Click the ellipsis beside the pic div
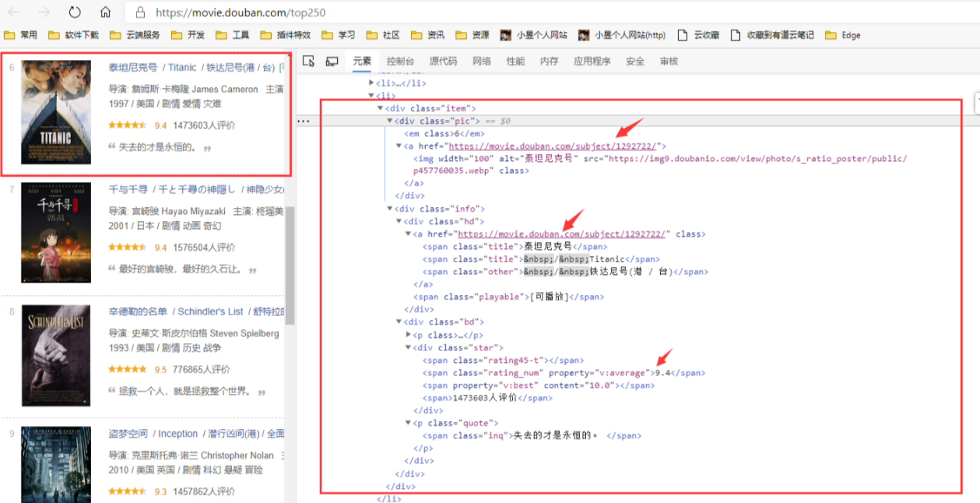 [304, 121]
